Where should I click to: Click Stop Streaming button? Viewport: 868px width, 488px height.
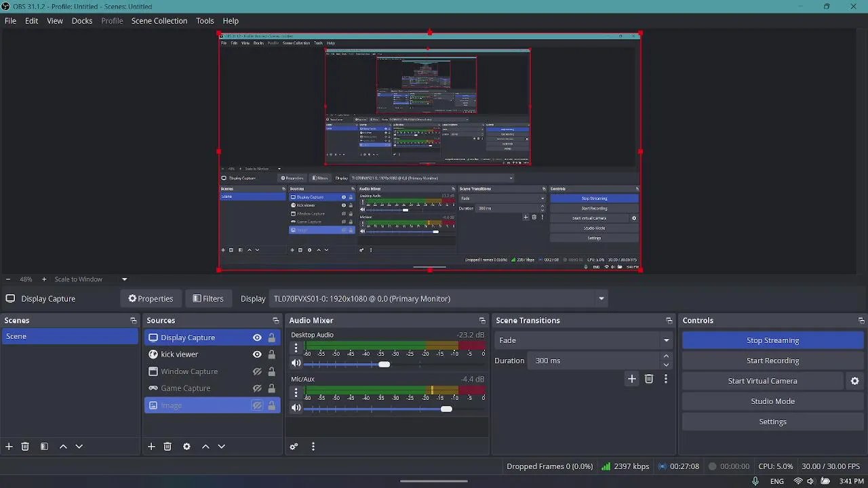[x=772, y=340]
